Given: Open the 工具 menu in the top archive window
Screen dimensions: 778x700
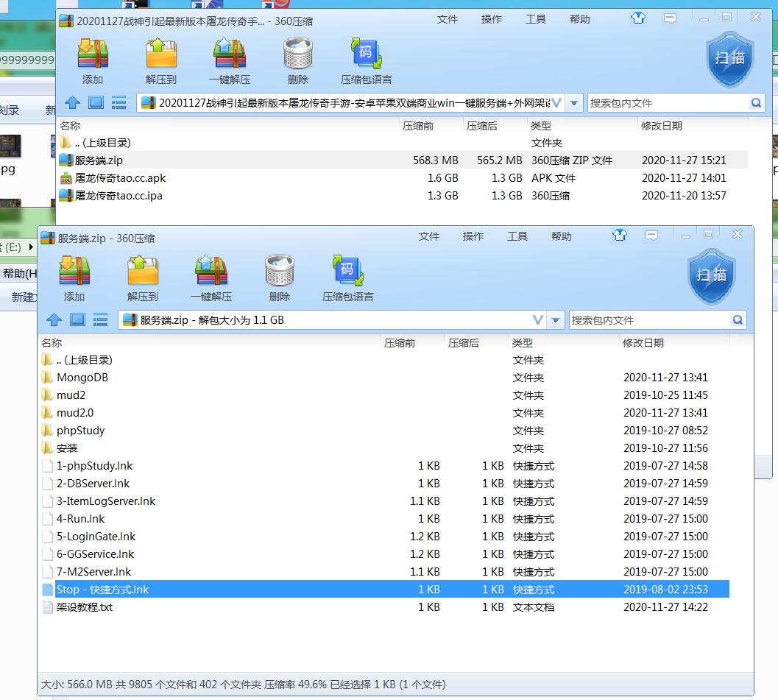Looking at the screenshot, I should tap(536, 19).
